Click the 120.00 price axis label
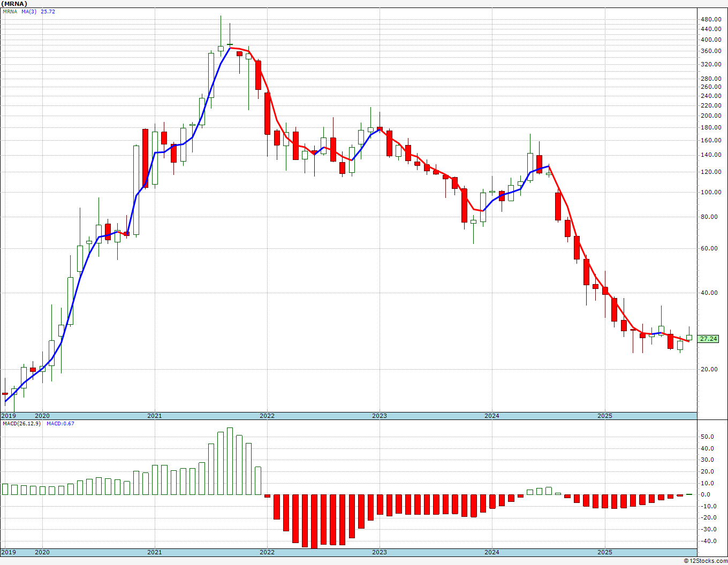 [x=711, y=172]
